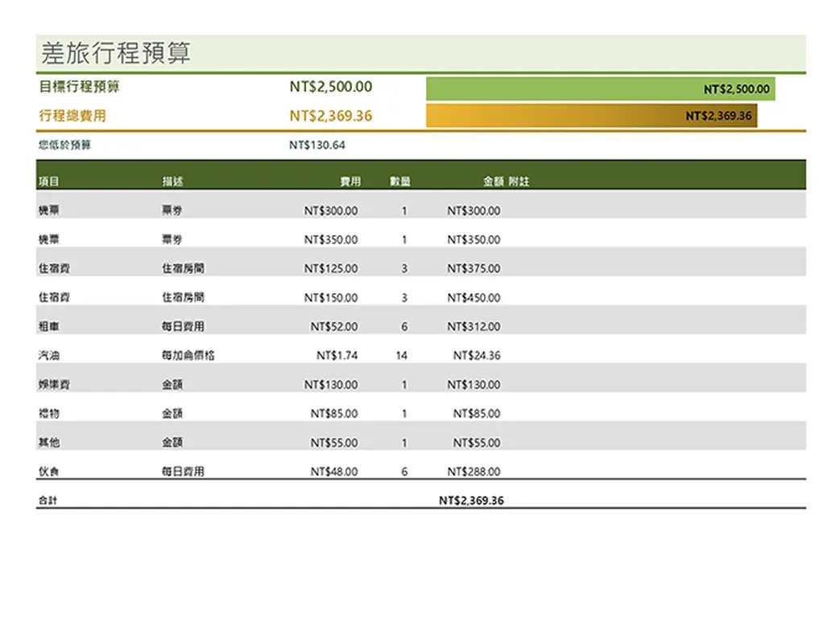
Task: Click quantity 6 in the 租車 row
Action: coord(404,326)
